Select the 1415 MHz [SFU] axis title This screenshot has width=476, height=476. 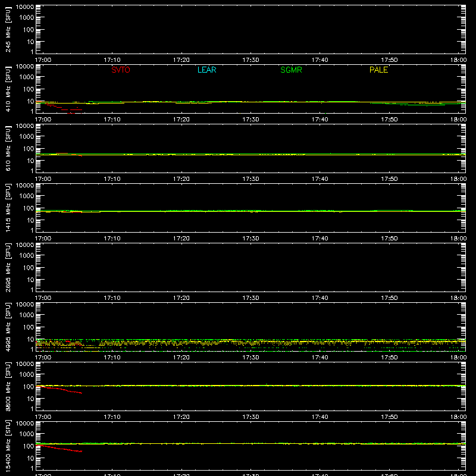pyautogui.click(x=8, y=208)
